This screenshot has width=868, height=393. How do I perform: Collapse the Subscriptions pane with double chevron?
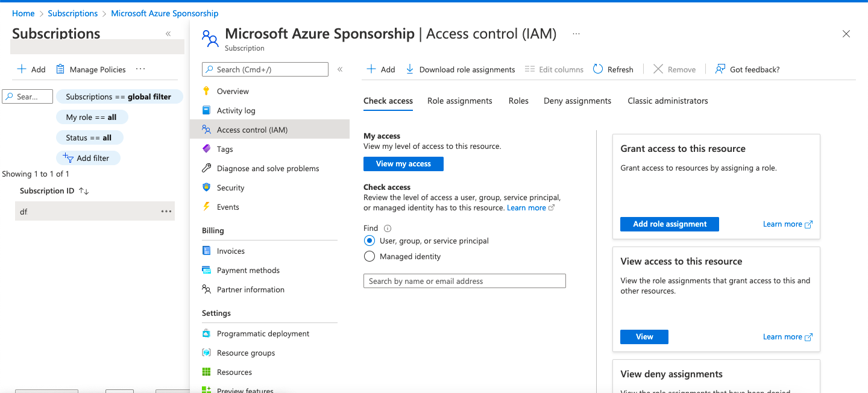[x=168, y=34]
